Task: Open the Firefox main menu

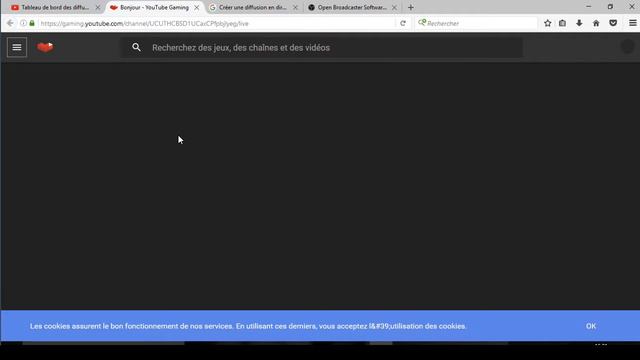Action: [x=632, y=23]
